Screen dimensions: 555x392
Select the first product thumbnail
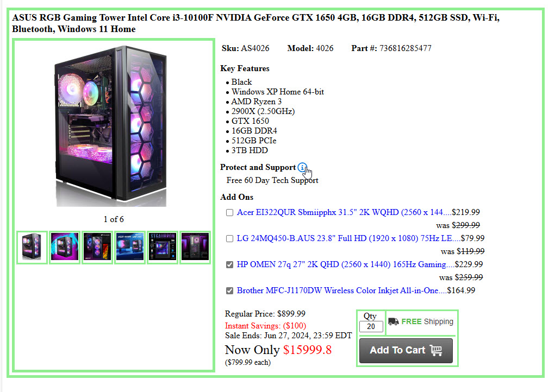pyautogui.click(x=32, y=247)
